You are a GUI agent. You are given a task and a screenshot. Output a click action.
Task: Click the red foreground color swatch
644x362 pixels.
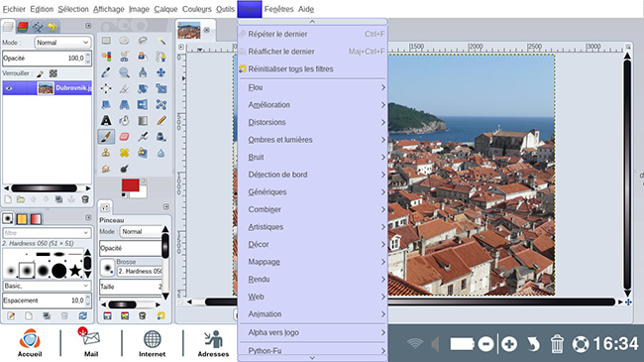(x=130, y=185)
